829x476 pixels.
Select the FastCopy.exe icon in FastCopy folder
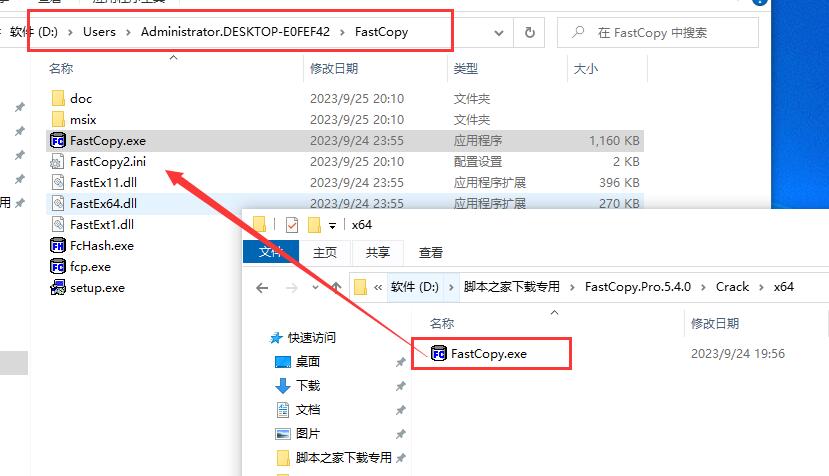point(58,141)
